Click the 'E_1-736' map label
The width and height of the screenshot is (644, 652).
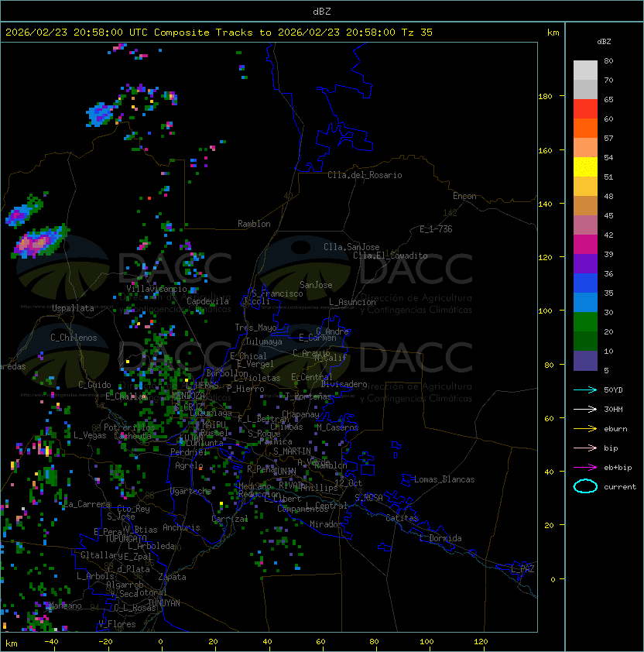pos(436,229)
